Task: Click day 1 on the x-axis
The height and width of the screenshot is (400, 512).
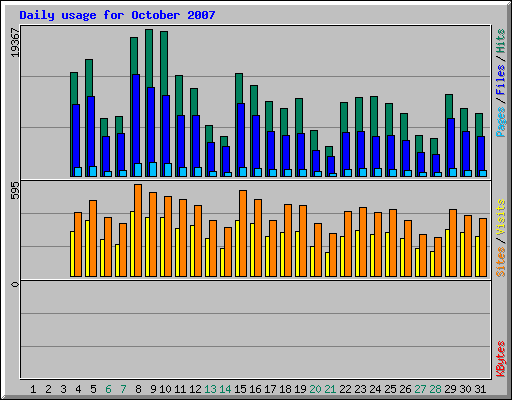Action: pos(33,389)
